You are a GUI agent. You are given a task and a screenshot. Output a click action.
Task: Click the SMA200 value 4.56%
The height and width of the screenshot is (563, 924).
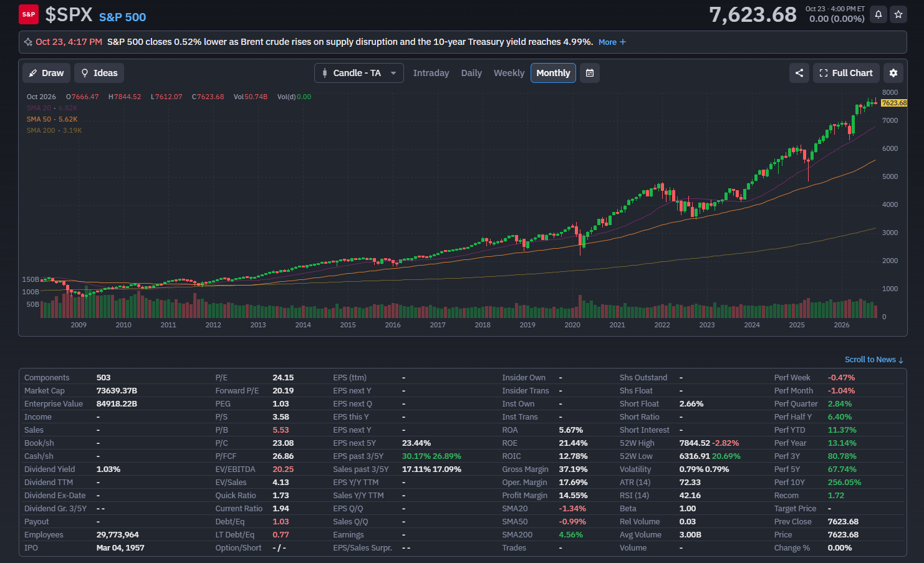(571, 535)
